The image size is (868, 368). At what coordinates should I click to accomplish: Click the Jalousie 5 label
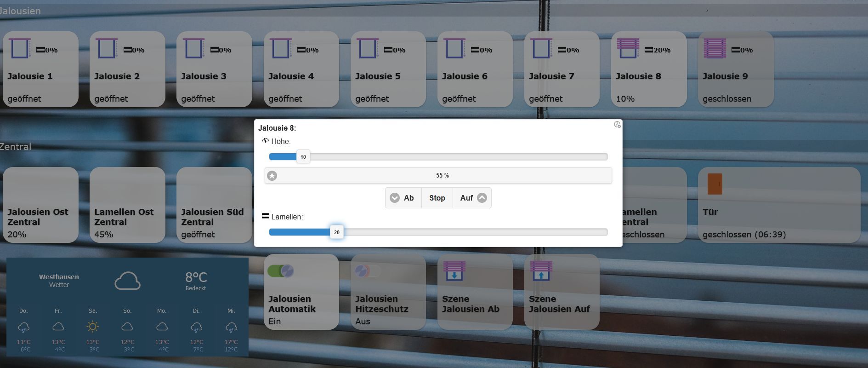(x=378, y=76)
